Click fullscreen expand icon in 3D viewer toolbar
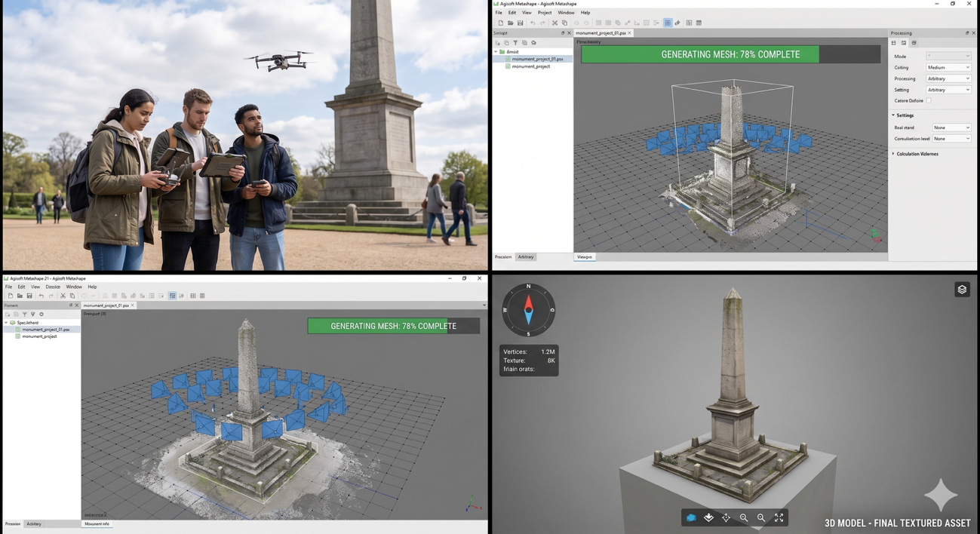The image size is (980, 534). tap(779, 517)
